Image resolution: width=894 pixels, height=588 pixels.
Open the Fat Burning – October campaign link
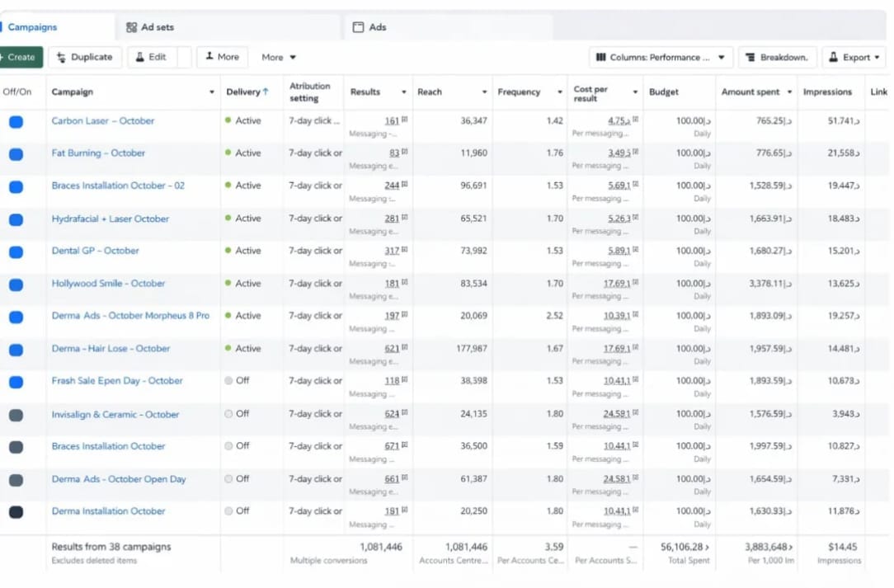click(98, 153)
